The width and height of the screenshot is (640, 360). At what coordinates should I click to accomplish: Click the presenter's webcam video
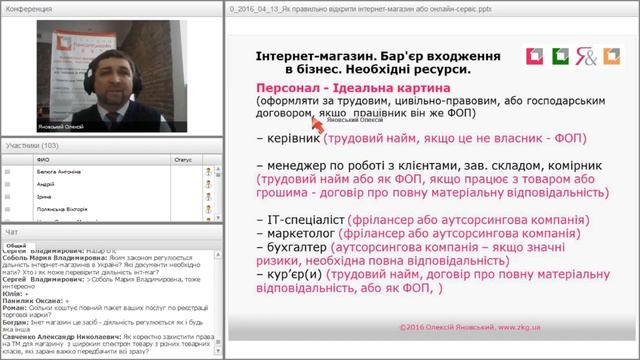(112, 76)
